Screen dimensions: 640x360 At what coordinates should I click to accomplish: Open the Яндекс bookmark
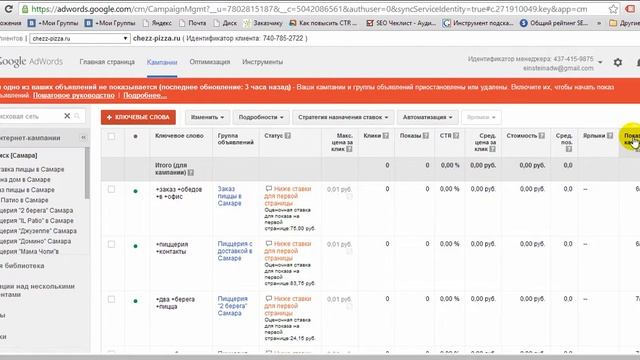point(157,23)
